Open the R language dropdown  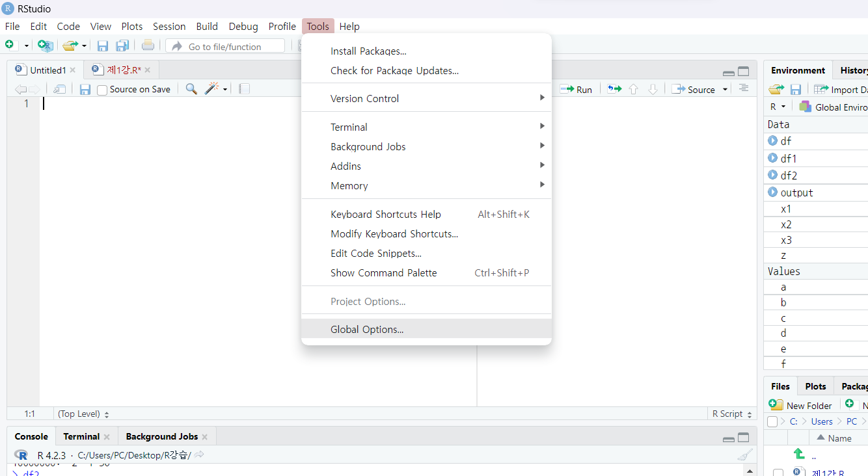point(778,107)
